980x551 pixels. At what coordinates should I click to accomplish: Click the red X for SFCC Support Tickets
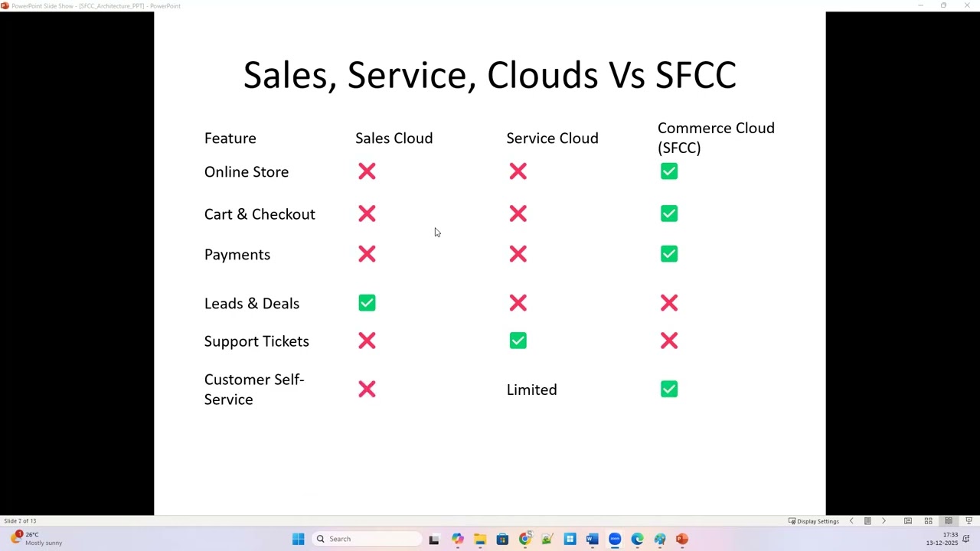tap(669, 341)
